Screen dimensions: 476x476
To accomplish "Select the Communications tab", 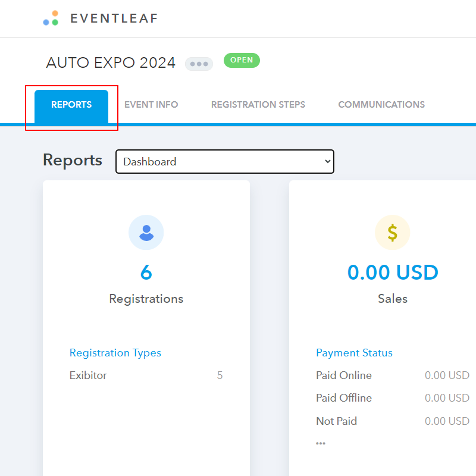I will [381, 105].
